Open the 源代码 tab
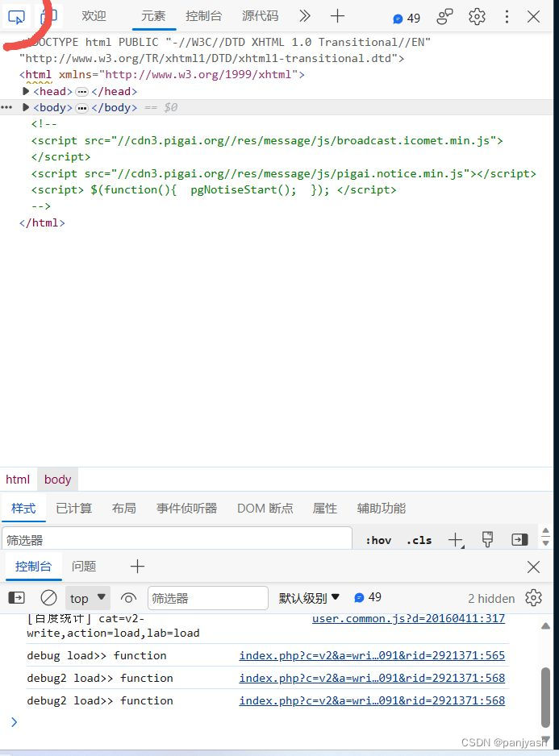 (261, 16)
